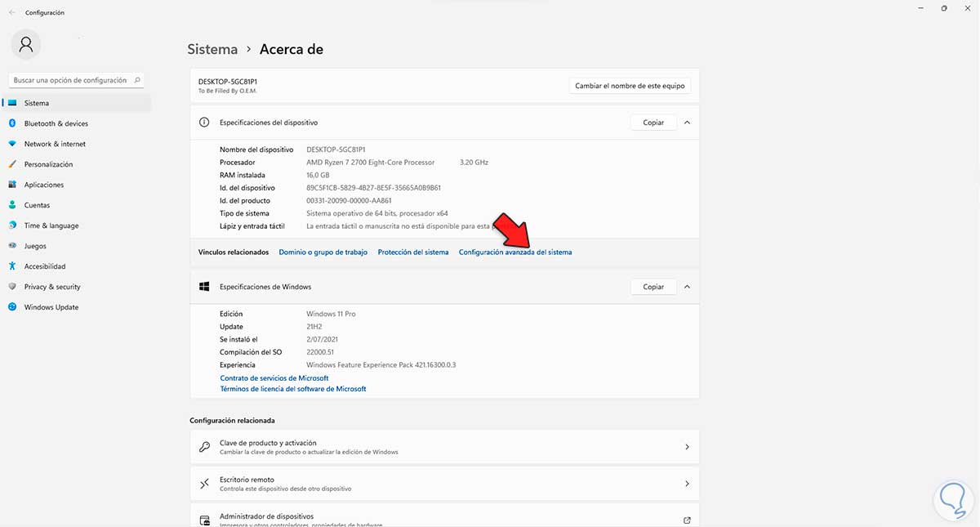The width and height of the screenshot is (980, 527).
Task: Click the Accesibilidad figure icon
Action: [x=12, y=266]
